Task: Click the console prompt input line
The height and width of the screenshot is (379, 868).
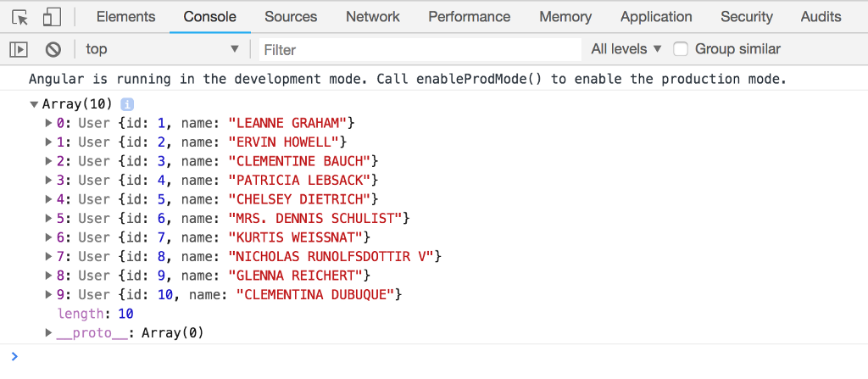Action: click(x=424, y=356)
